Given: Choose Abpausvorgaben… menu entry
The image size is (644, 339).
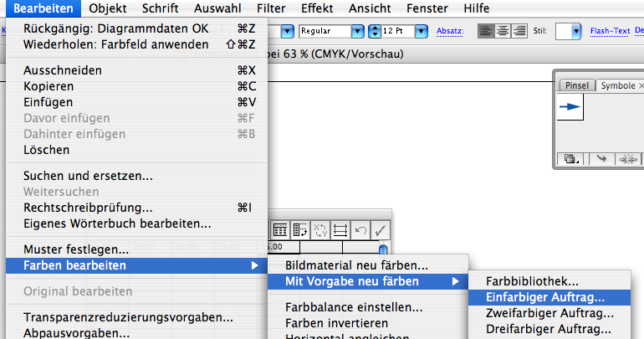Looking at the screenshot, I should (137, 333).
